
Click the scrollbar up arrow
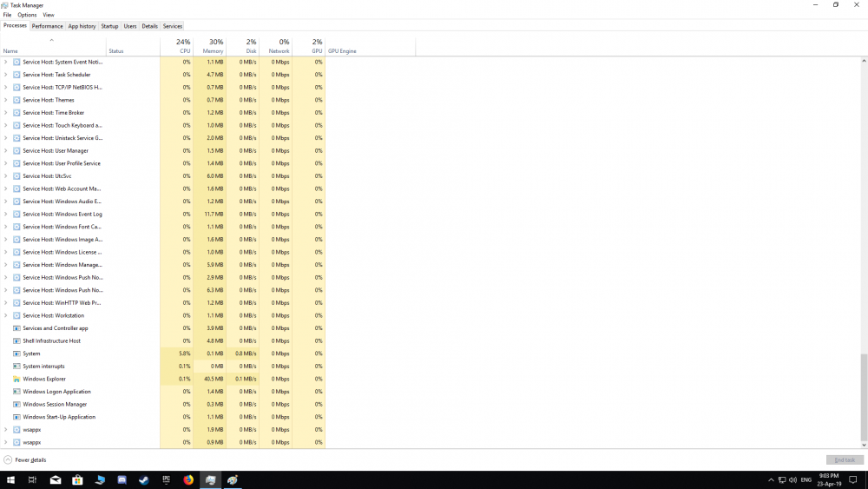click(x=864, y=60)
